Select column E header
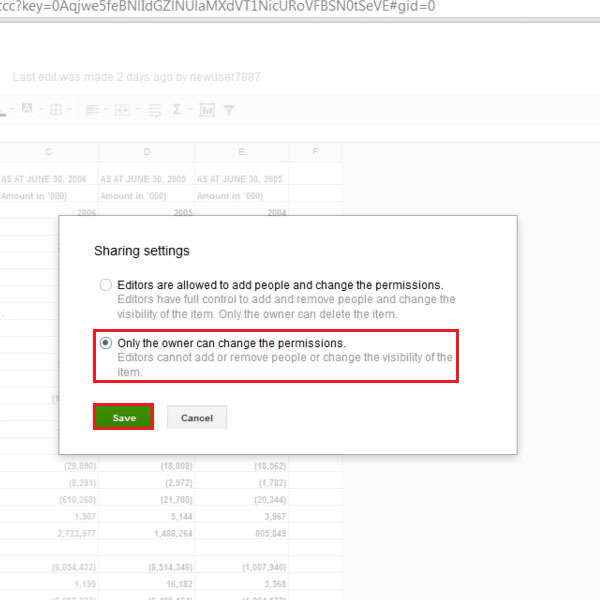600x600 pixels. [x=241, y=152]
